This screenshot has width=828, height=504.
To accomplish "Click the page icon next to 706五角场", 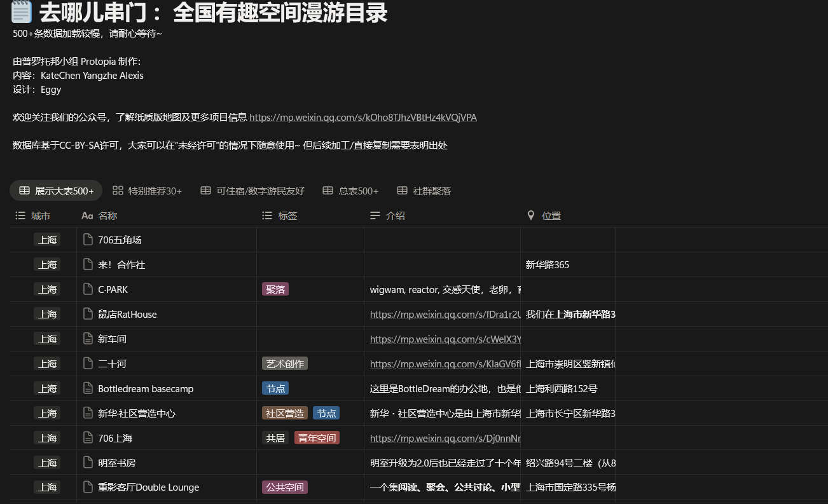I will pyautogui.click(x=88, y=240).
